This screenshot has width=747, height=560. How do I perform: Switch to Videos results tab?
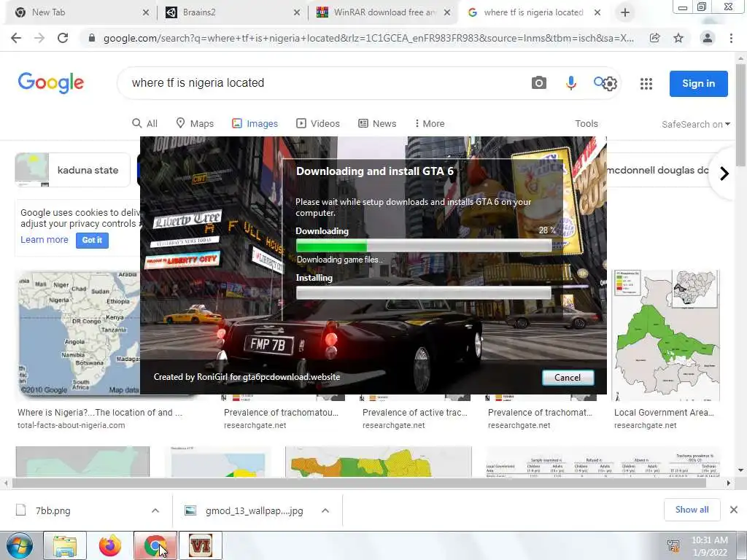(318, 123)
